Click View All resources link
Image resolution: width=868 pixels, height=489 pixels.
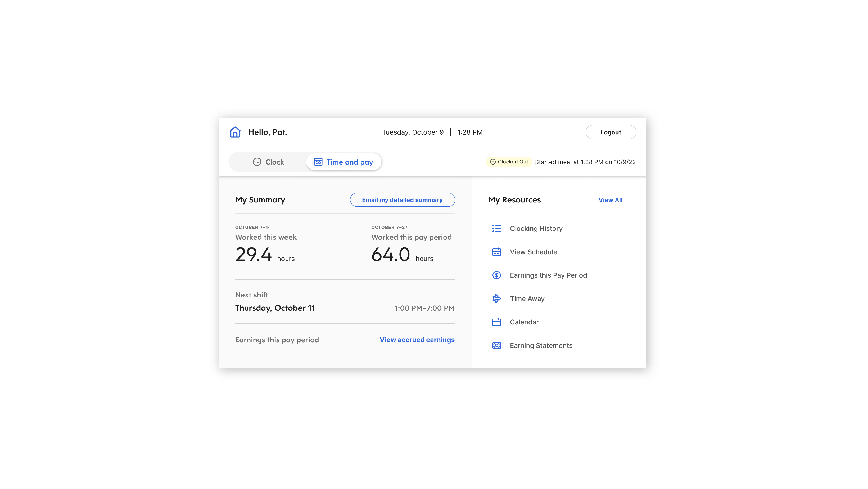[610, 200]
